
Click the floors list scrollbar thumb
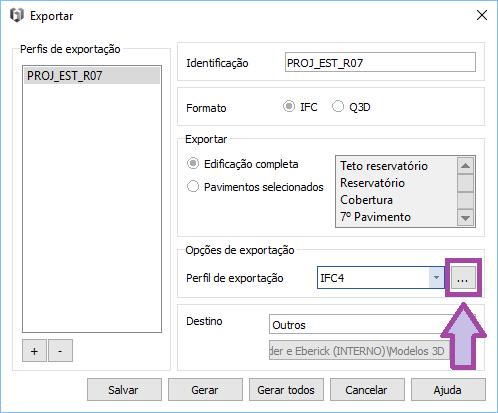pyautogui.click(x=465, y=183)
